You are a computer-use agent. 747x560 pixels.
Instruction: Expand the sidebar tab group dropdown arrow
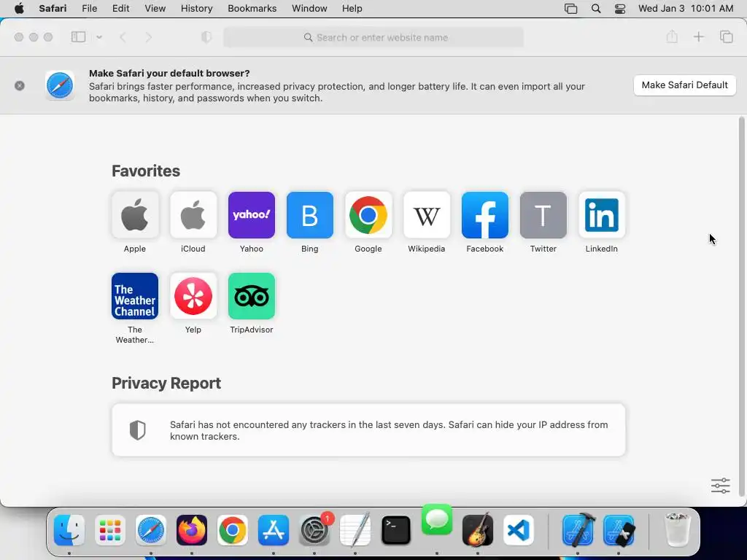pos(99,37)
